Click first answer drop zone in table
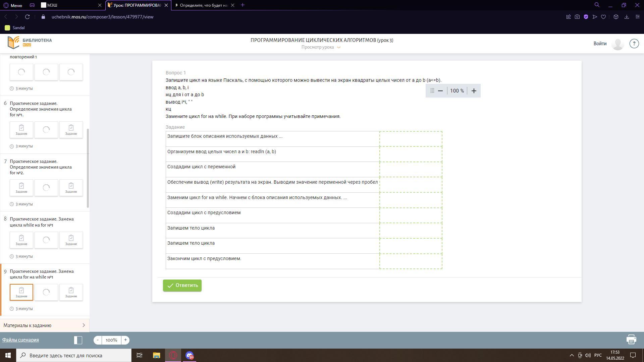 click(x=411, y=139)
